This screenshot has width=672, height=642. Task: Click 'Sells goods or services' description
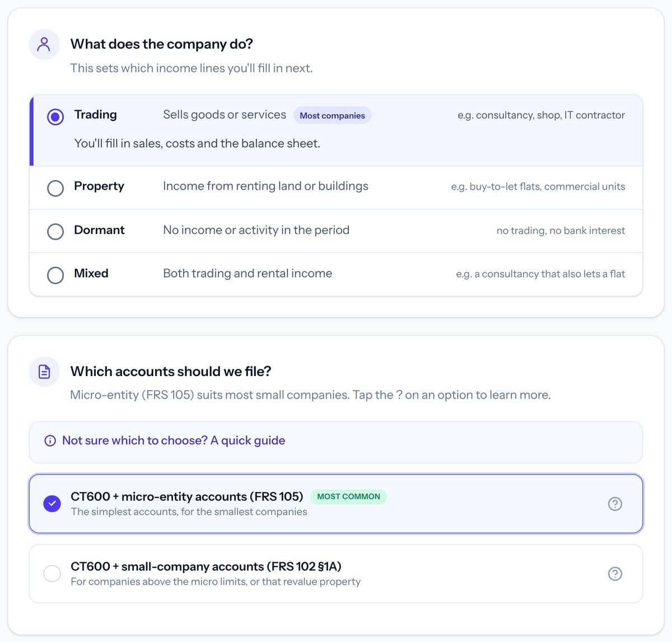(225, 115)
